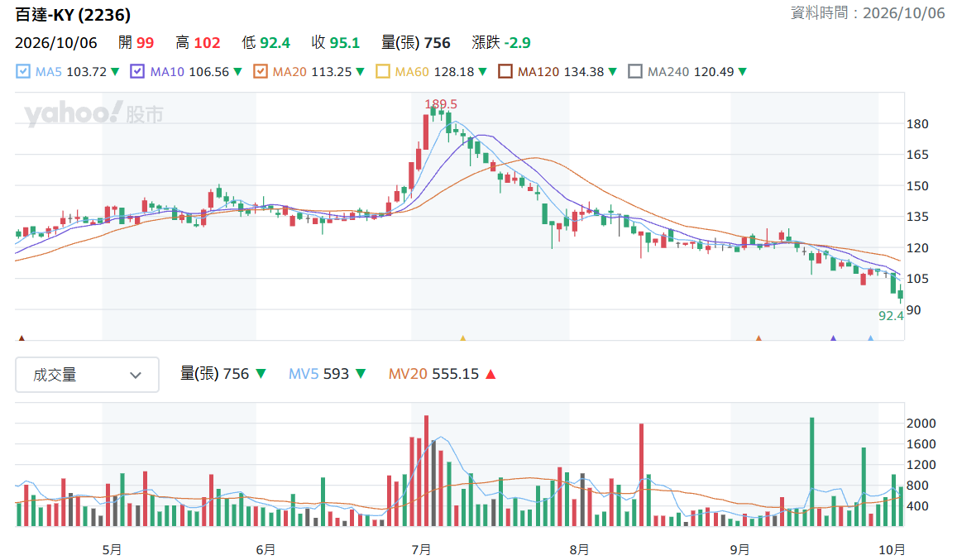
Task: Click the green down arrow beside MA5 103.72
Action: (x=115, y=72)
